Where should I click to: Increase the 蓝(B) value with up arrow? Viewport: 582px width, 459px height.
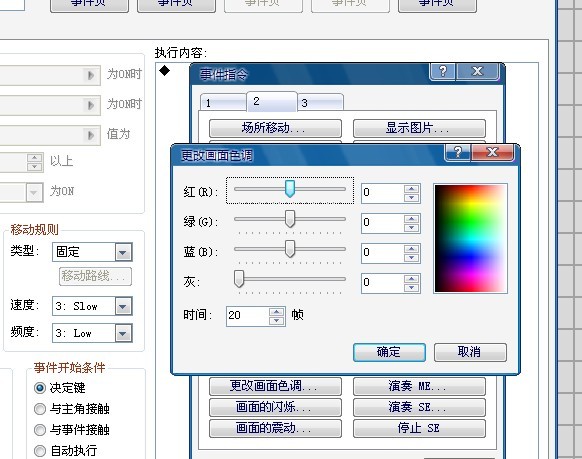point(411,249)
